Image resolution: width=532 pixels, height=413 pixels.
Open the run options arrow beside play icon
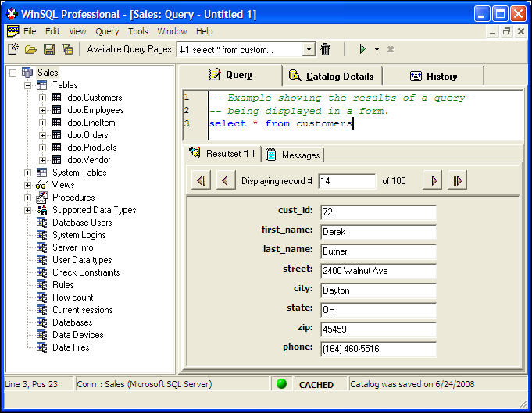377,49
